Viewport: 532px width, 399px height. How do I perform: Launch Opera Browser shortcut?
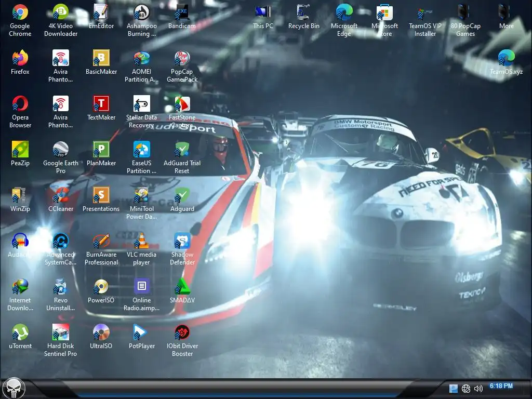click(20, 104)
